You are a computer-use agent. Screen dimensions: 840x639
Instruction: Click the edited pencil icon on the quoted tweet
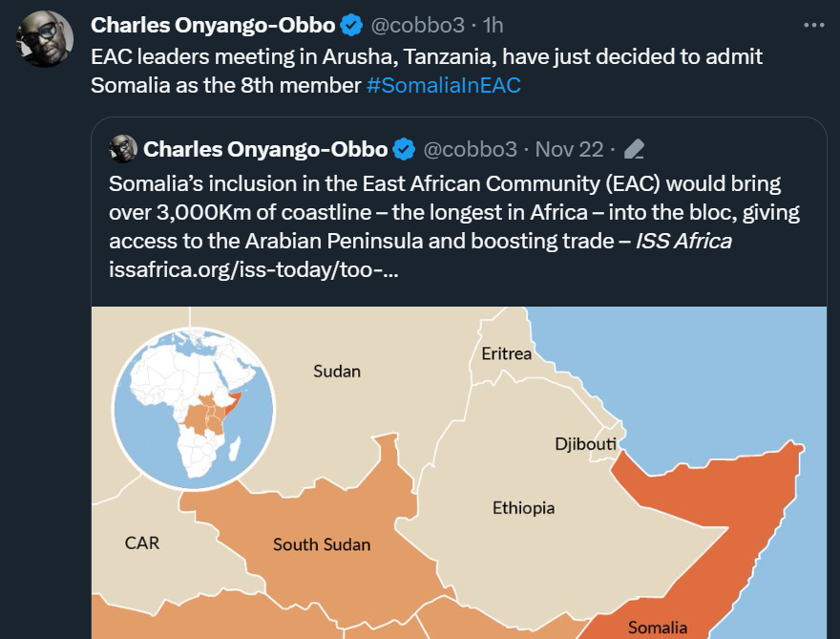[x=634, y=150]
